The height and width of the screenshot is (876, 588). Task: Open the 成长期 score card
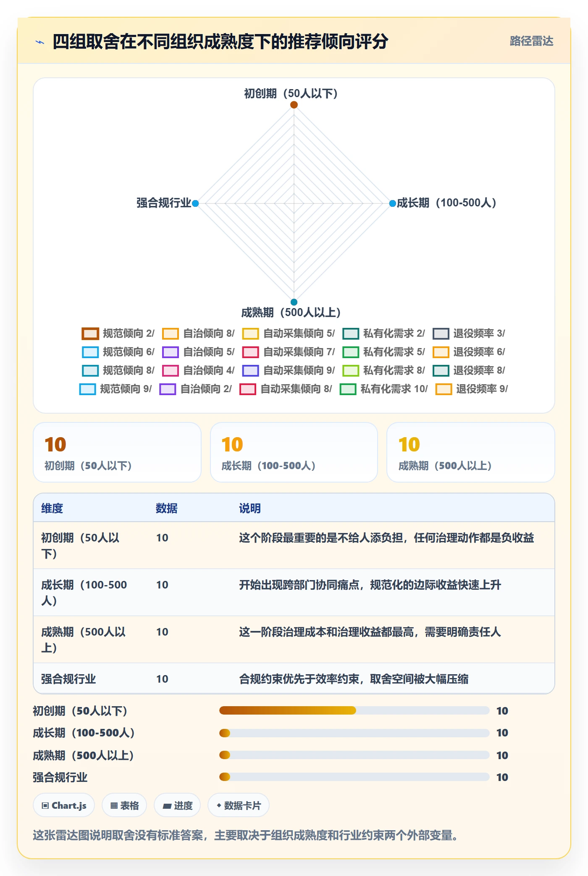(x=294, y=452)
